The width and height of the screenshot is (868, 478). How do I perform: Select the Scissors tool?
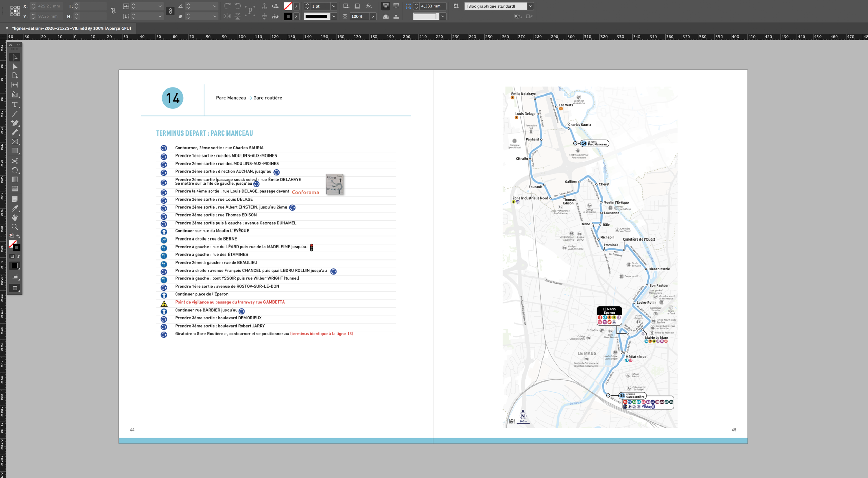click(15, 161)
